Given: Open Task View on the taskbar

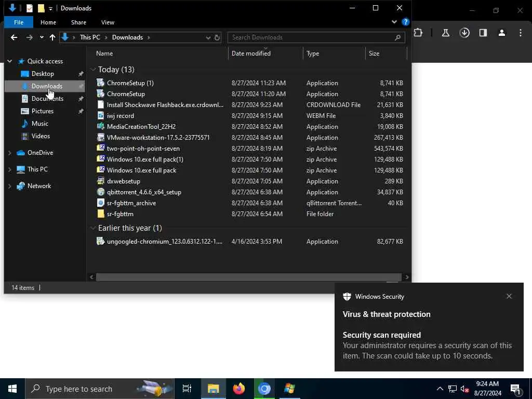Looking at the screenshot, I should pos(187,389).
